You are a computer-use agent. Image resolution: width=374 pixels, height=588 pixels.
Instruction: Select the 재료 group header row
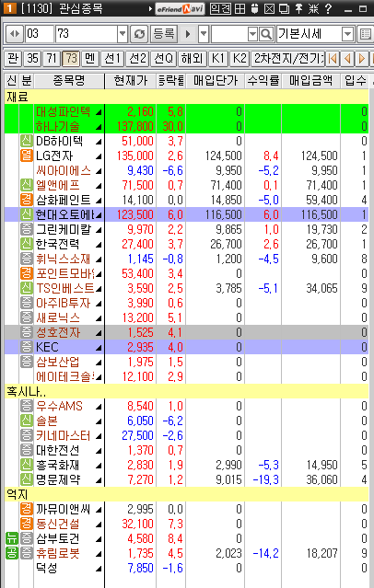point(187,98)
